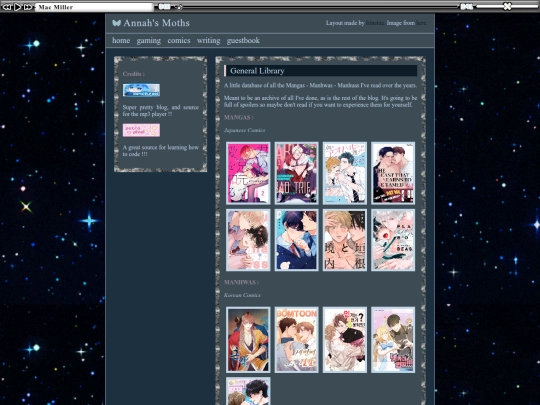Skip to next track in music player
Viewport: 540px width, 405px height.
point(28,7)
